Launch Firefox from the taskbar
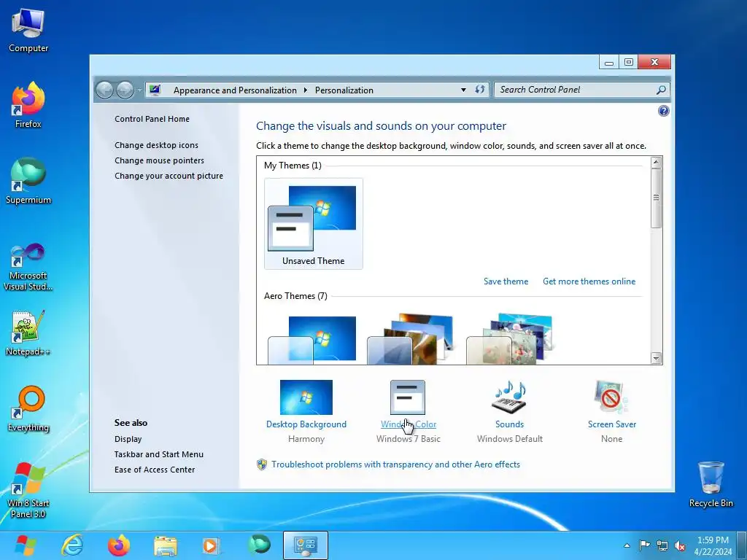 pyautogui.click(x=119, y=545)
